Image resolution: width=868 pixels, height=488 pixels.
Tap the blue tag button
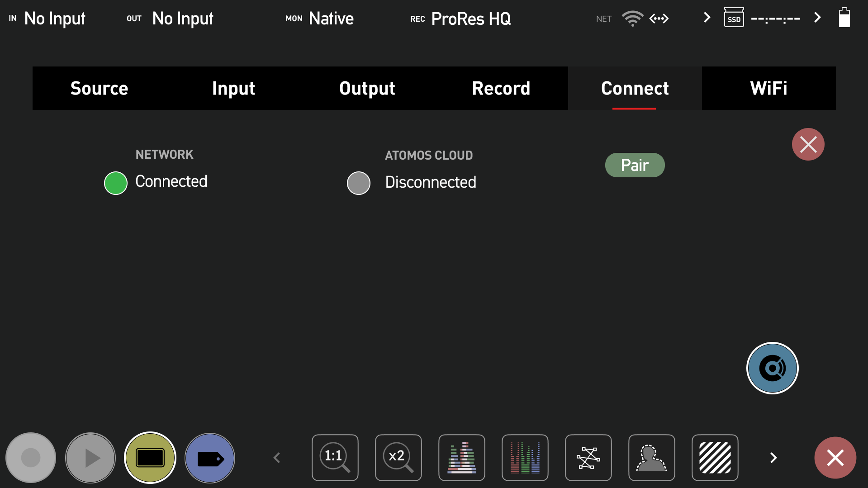click(x=210, y=457)
